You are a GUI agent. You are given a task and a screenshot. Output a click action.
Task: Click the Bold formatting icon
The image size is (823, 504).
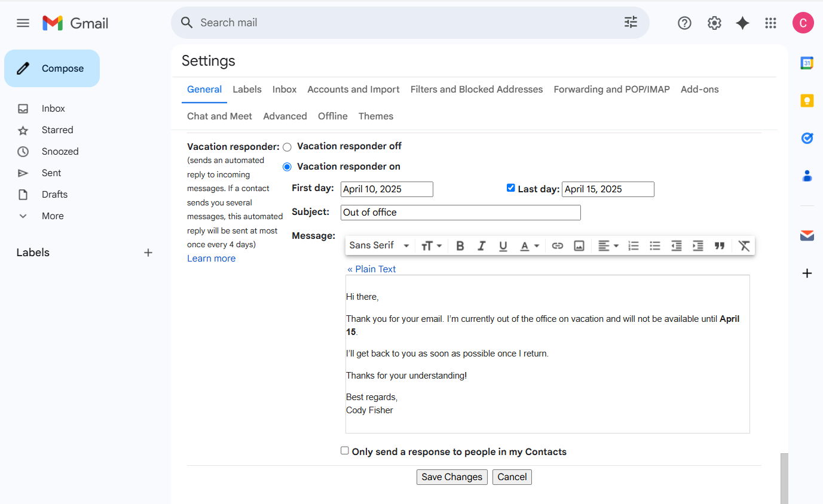pyautogui.click(x=460, y=246)
